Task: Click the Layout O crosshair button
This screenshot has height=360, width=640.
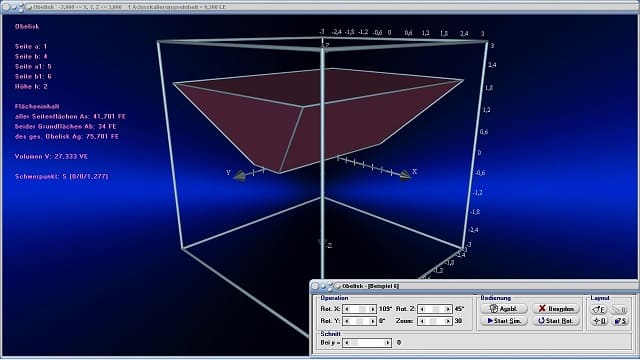Action: point(599,321)
